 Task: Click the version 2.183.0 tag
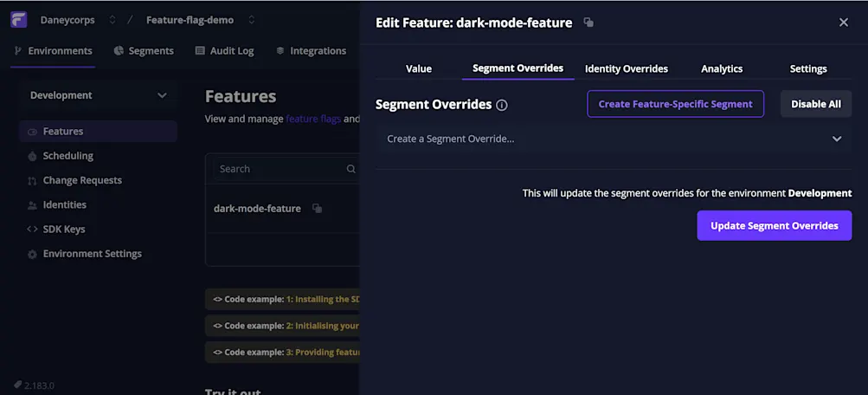tap(35, 385)
